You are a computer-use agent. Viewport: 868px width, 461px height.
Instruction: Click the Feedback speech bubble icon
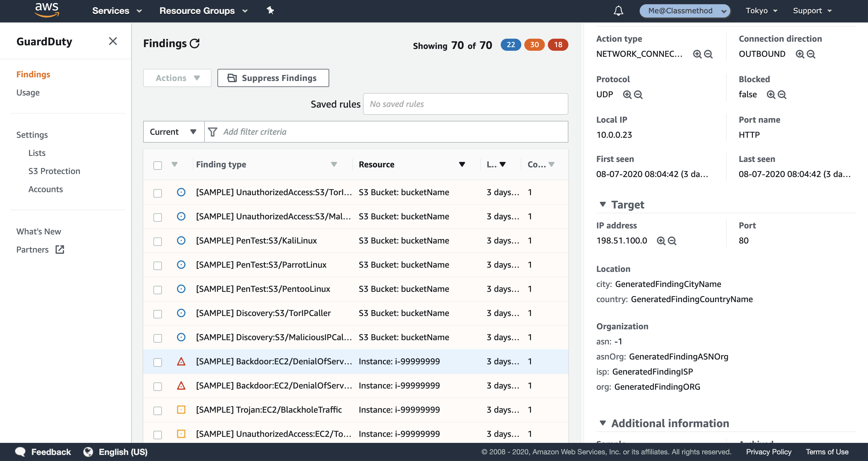(x=20, y=452)
